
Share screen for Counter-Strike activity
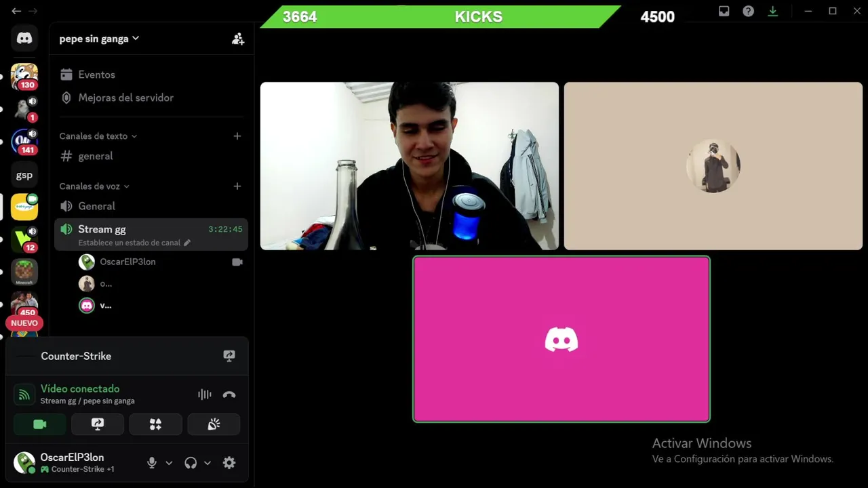229,356
